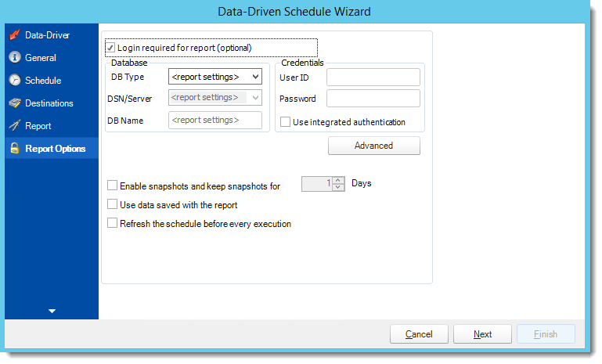602x364 pixels.
Task: Click the Credentials group label
Action: (302, 63)
